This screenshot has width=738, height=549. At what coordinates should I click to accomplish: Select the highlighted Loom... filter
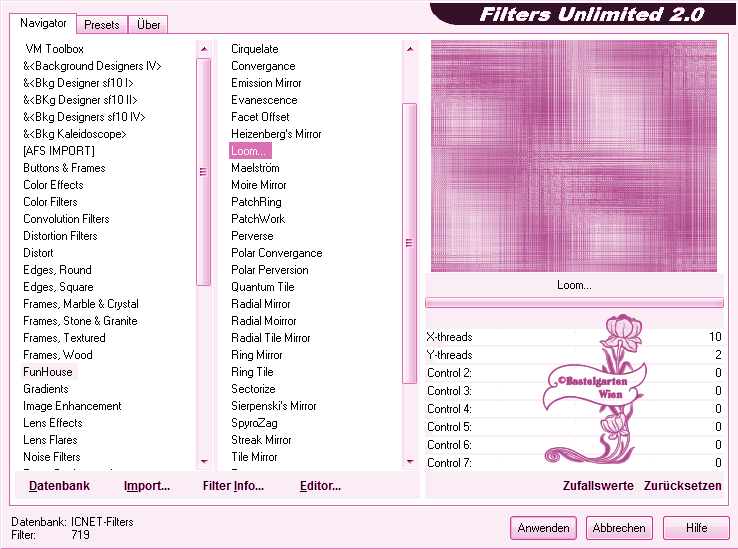pos(250,151)
